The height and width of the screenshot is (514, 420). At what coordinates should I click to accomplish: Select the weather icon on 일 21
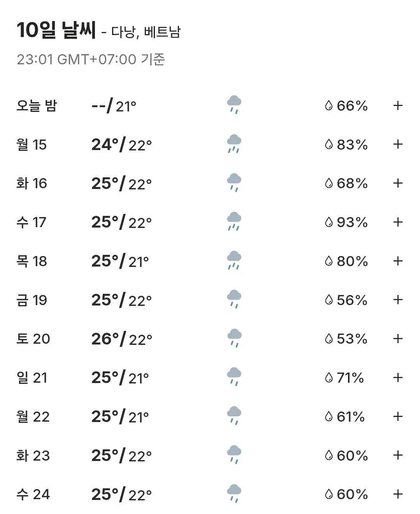pos(234,376)
